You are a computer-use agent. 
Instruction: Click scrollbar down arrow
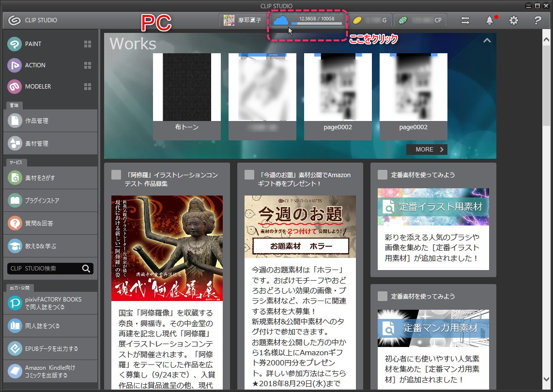(547, 379)
